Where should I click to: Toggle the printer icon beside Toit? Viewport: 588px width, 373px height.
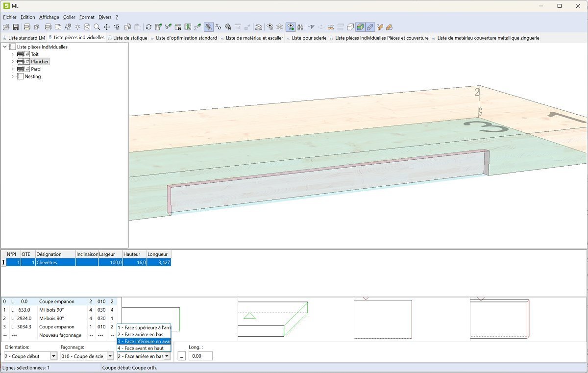[20, 54]
